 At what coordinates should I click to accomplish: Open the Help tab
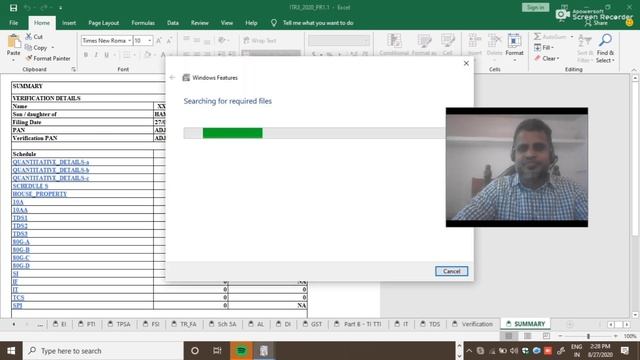point(251,23)
